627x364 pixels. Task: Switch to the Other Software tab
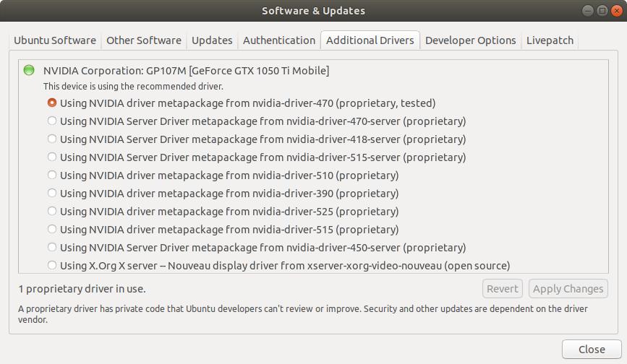144,40
